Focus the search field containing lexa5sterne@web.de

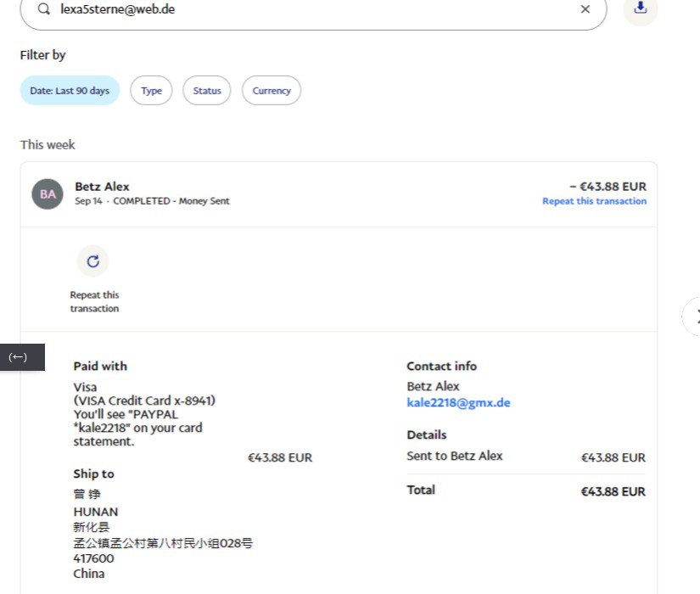[x=314, y=9]
